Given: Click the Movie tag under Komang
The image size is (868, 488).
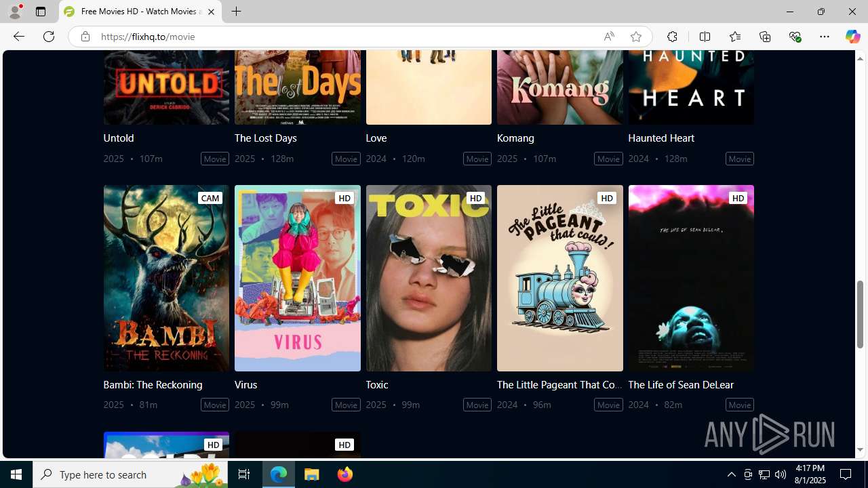Looking at the screenshot, I should [608, 159].
